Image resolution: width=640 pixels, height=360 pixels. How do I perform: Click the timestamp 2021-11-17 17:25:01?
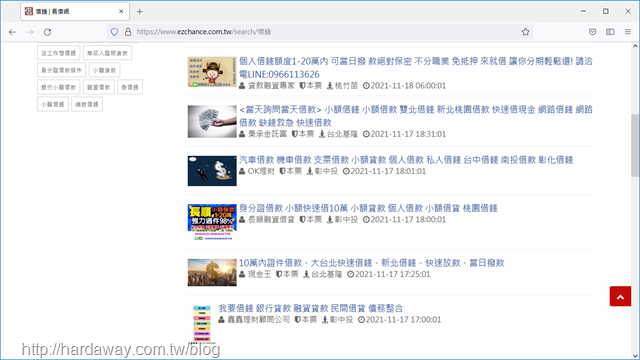[x=392, y=274]
